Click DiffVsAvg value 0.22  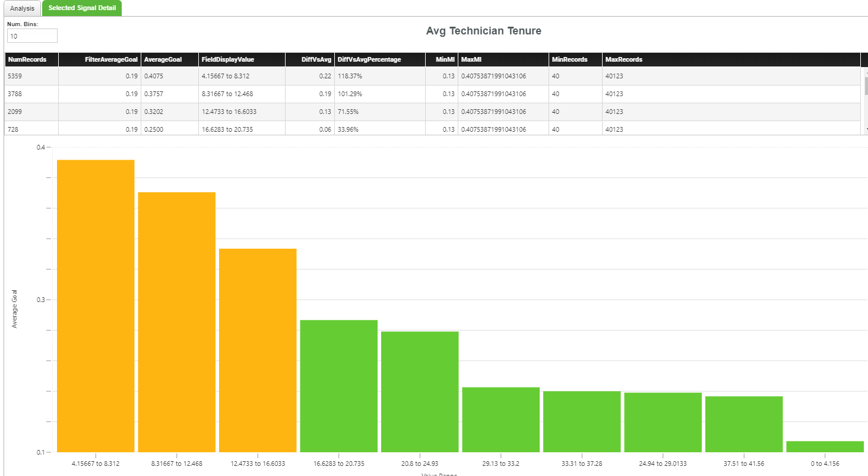[x=310, y=76]
